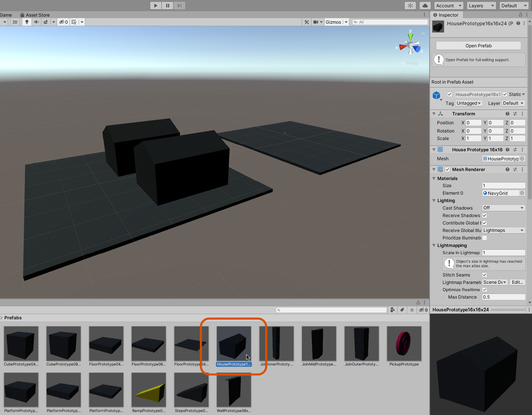Search by label tag icon

(402, 310)
